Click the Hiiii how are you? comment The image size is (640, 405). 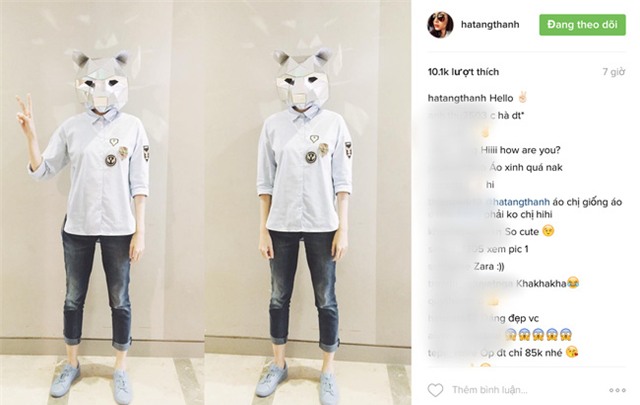[520, 150]
